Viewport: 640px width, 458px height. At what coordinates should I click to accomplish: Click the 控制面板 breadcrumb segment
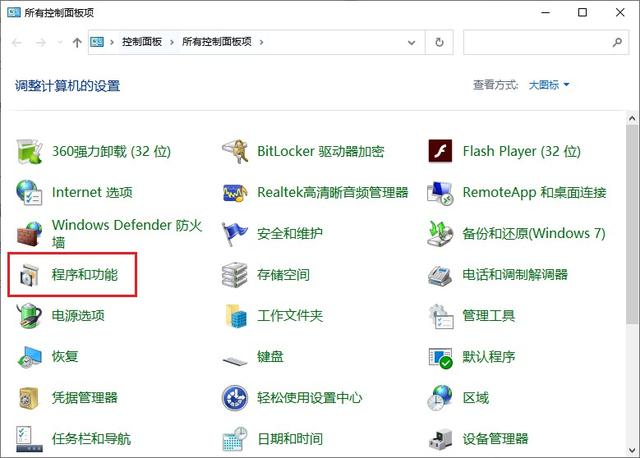click(x=142, y=42)
